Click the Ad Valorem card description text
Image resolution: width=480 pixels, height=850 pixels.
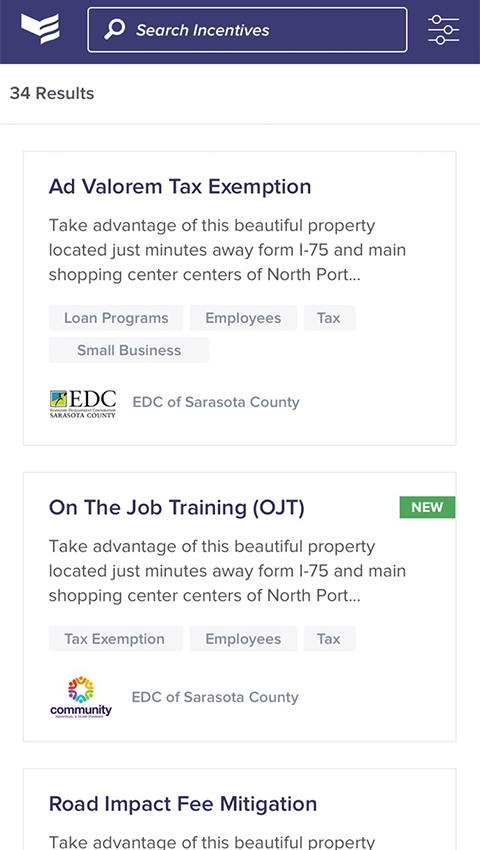227,250
